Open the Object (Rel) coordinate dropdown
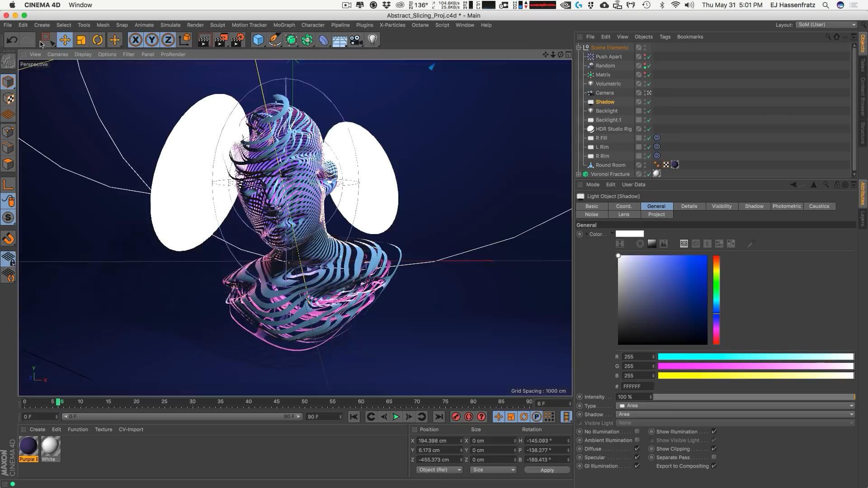The height and width of the screenshot is (488, 868). point(439,470)
